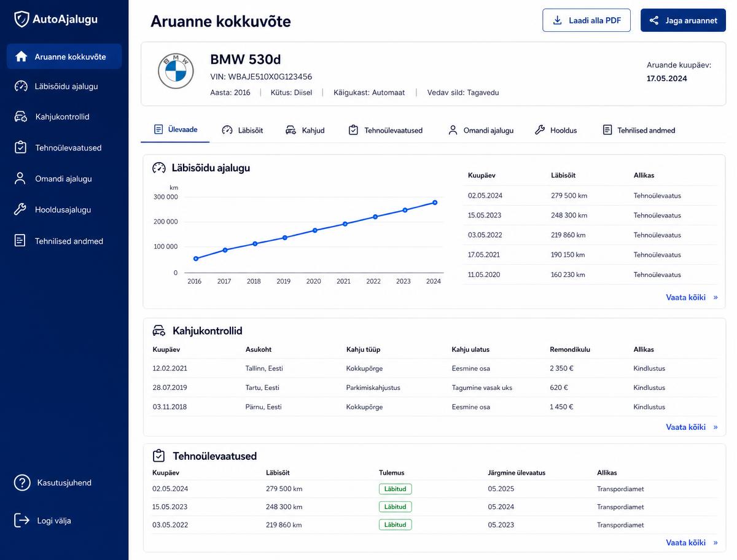The width and height of the screenshot is (737, 560).
Task: Click the question mark icon for Kasutusjuhend
Action: tap(22, 483)
